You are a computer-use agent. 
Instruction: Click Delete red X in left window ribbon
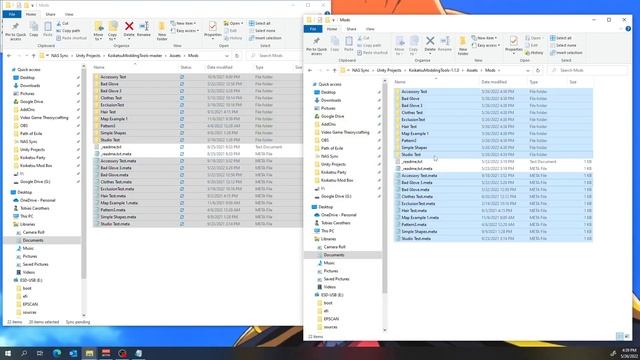click(129, 29)
